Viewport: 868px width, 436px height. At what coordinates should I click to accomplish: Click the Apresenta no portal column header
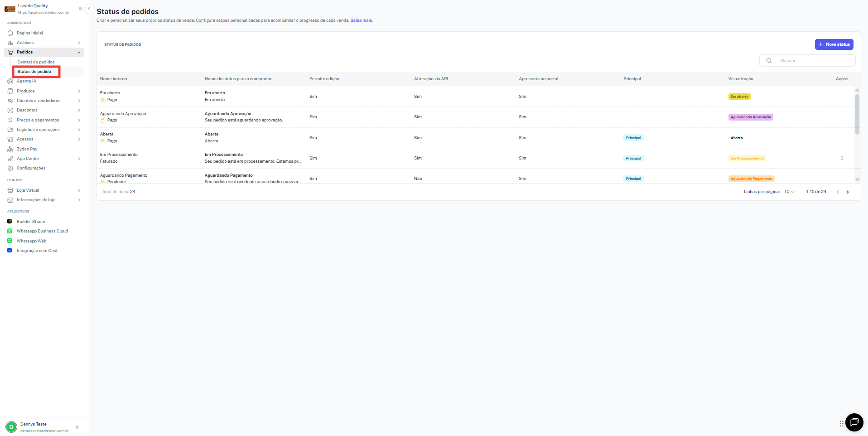tap(539, 79)
